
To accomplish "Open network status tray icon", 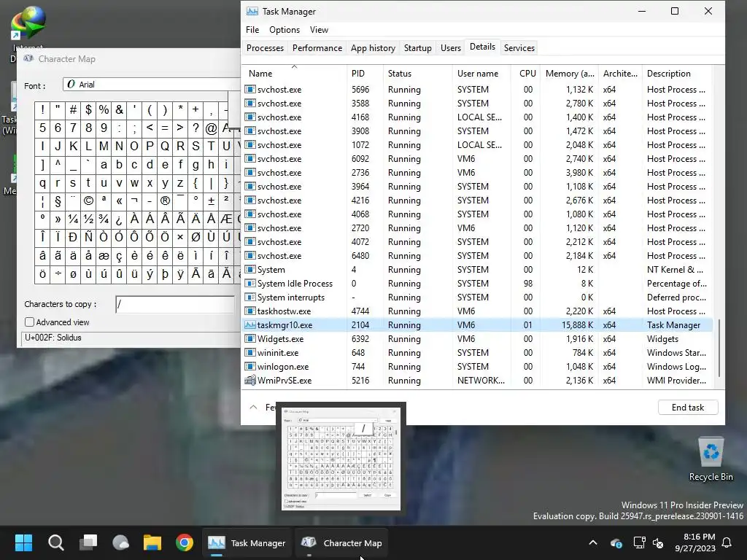I will (639, 542).
